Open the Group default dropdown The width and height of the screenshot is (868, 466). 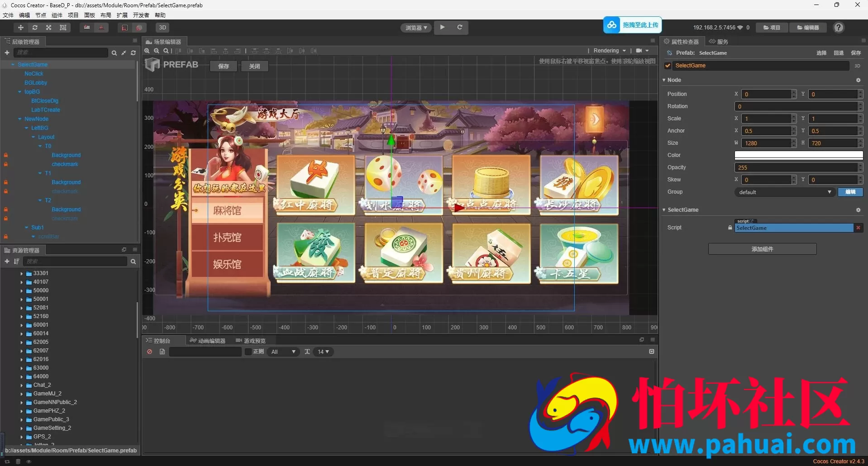pos(785,192)
